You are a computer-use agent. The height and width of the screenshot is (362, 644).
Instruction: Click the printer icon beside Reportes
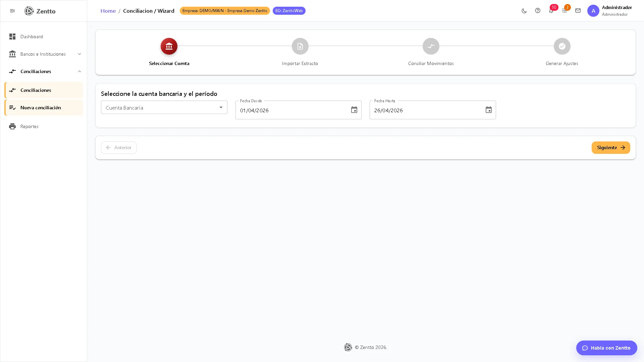(12, 126)
